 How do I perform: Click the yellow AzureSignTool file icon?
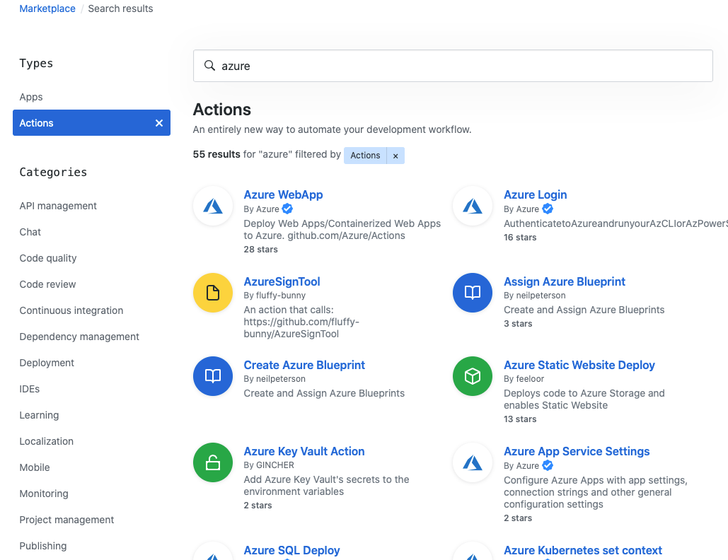click(x=212, y=292)
